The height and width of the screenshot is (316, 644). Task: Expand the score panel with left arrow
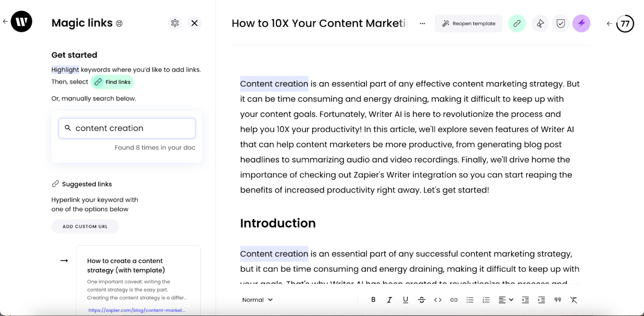coord(609,23)
